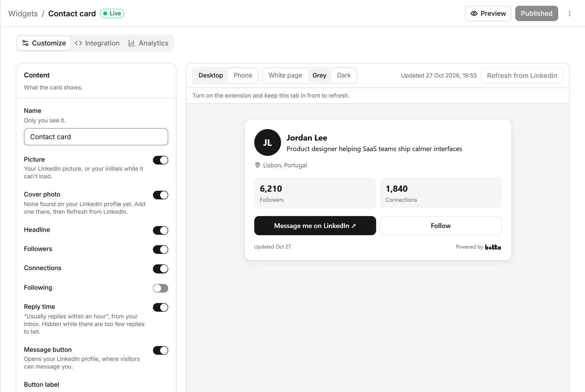This screenshot has width=585, height=392.
Task: Select the Grey background option
Action: pyautogui.click(x=319, y=75)
